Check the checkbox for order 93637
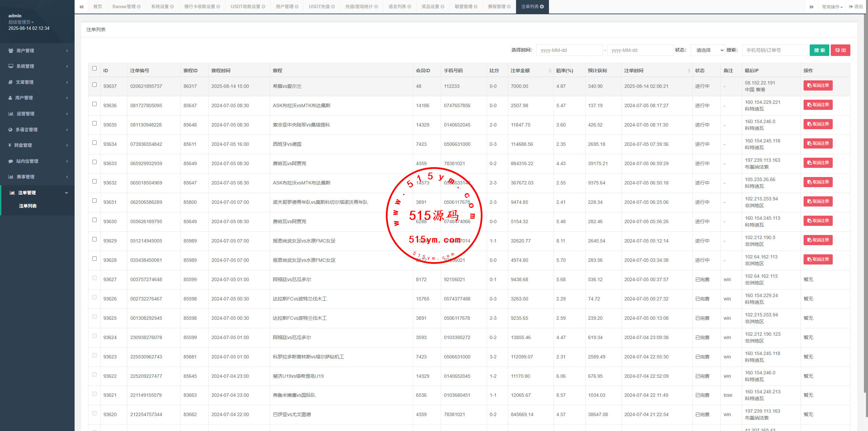The height and width of the screenshot is (431, 868). 94,85
